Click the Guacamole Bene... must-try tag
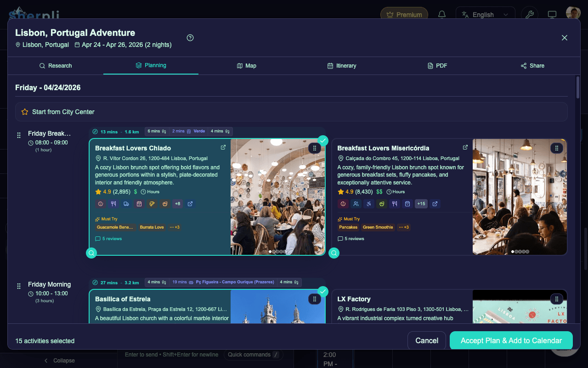 coord(115,227)
